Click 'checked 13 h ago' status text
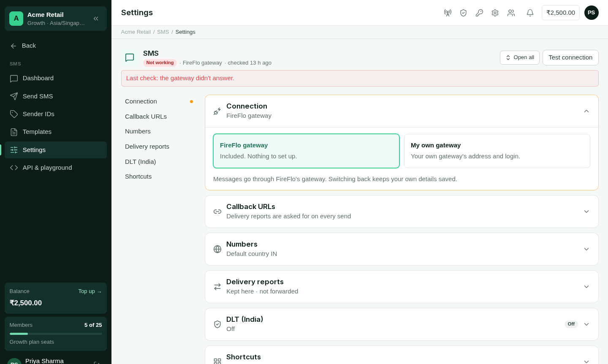This screenshot has height=364, width=608. click(x=250, y=63)
